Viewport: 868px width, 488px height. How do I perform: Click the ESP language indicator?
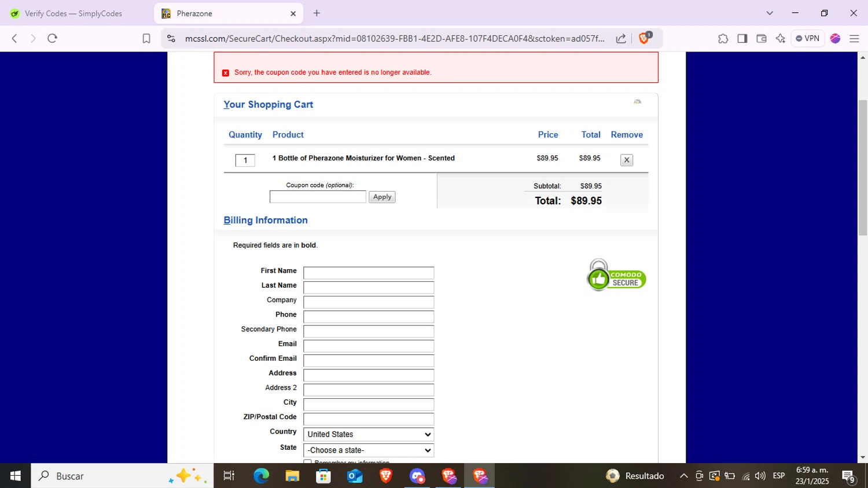[779, 476]
